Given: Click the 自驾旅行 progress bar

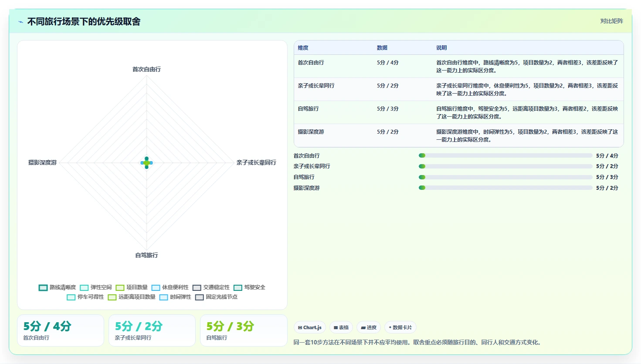Looking at the screenshot, I should click(505, 177).
